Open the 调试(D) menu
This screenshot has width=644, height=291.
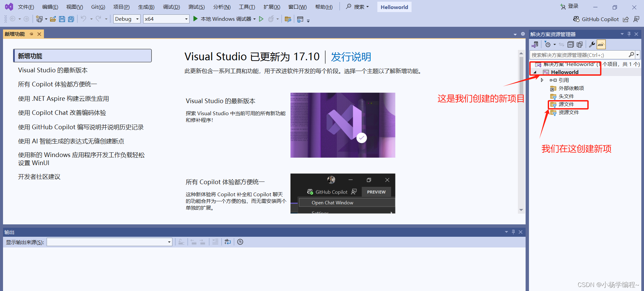tap(171, 7)
